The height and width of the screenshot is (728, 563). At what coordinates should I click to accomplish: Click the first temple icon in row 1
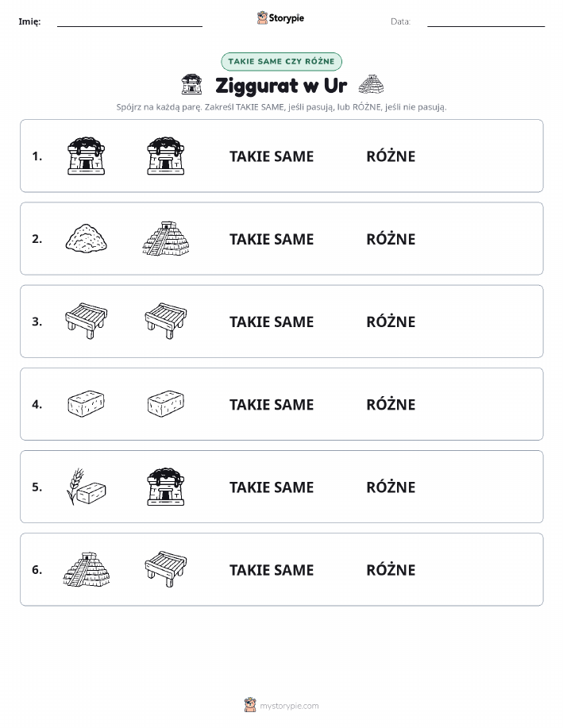(87, 156)
